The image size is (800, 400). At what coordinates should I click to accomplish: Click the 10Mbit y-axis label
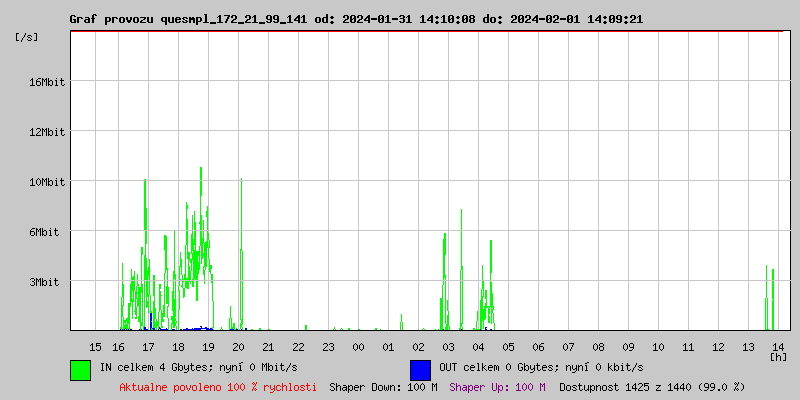pyautogui.click(x=47, y=182)
